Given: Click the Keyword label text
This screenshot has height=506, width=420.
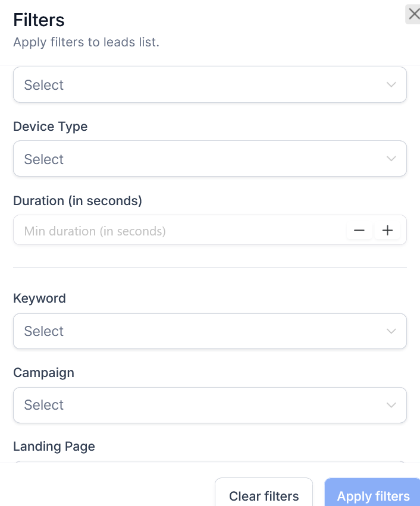Looking at the screenshot, I should pos(39,298).
